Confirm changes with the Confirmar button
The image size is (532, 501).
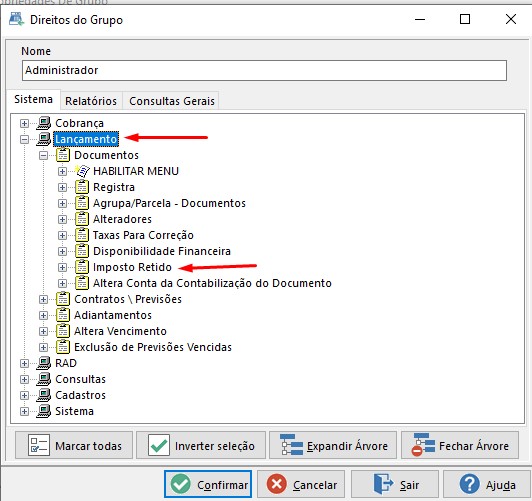[x=208, y=484]
